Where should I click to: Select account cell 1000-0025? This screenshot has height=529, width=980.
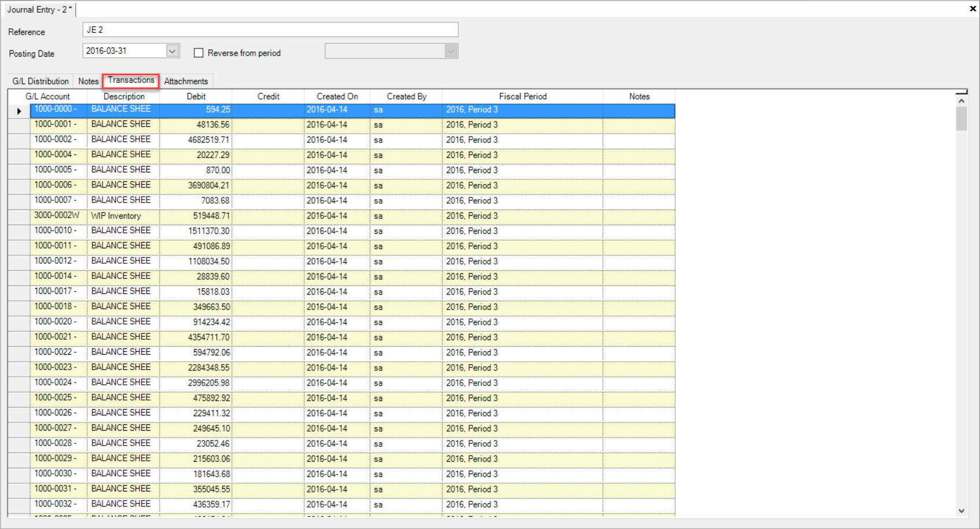point(59,398)
